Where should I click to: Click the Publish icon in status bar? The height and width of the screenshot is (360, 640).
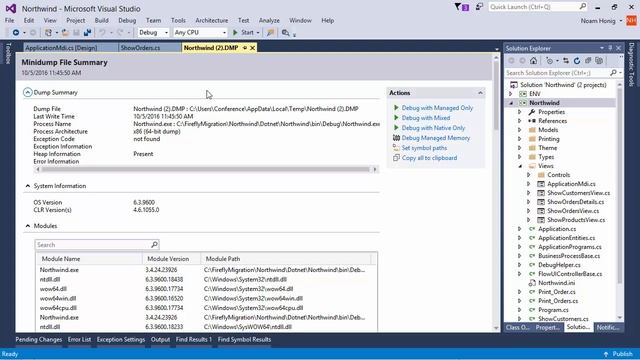point(606,354)
